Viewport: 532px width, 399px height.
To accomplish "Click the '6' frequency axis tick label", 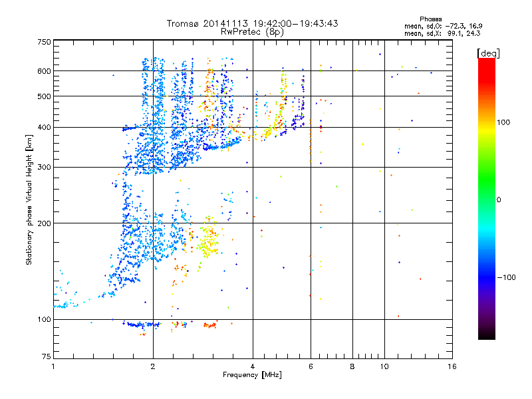I will [311, 366].
